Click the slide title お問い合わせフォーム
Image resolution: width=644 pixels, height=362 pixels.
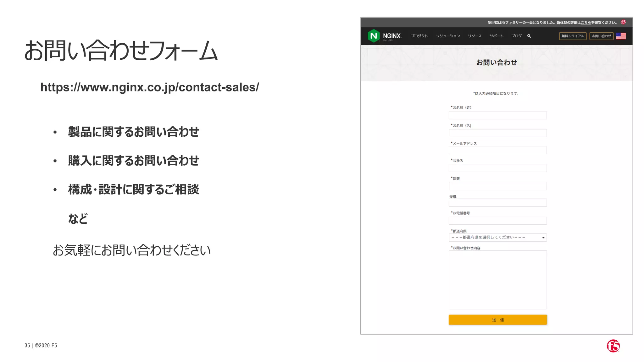click(x=121, y=50)
